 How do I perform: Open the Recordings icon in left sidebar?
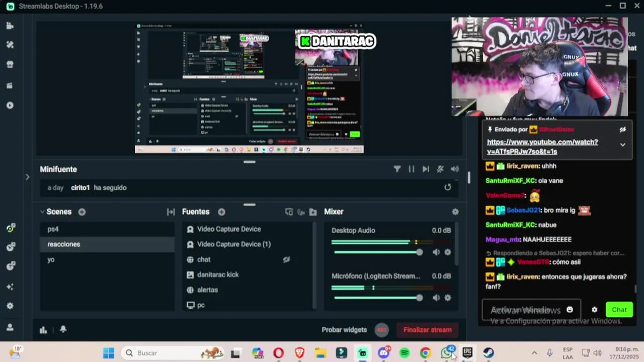[10, 105]
